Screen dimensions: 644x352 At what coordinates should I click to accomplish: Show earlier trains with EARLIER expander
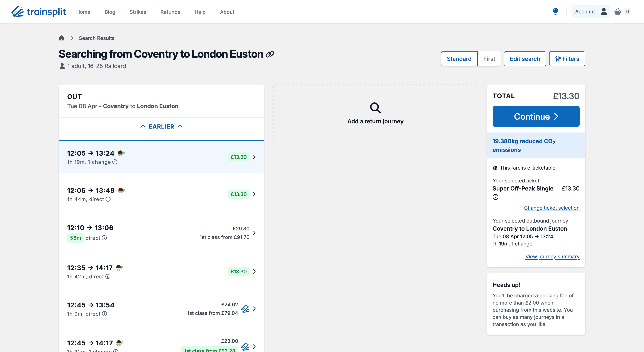pyautogui.click(x=161, y=126)
